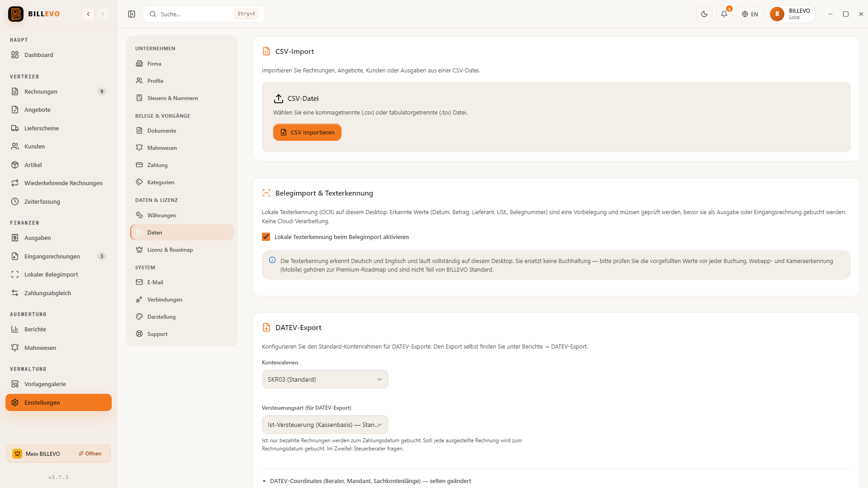The width and height of the screenshot is (868, 488).
Task: Click version text v3.7.3
Action: point(58,477)
